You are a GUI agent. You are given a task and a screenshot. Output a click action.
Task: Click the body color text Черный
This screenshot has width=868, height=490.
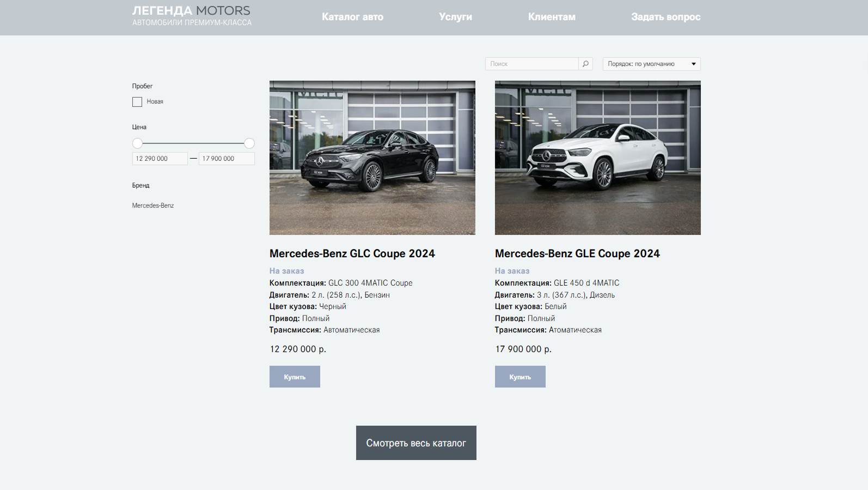[x=333, y=306]
